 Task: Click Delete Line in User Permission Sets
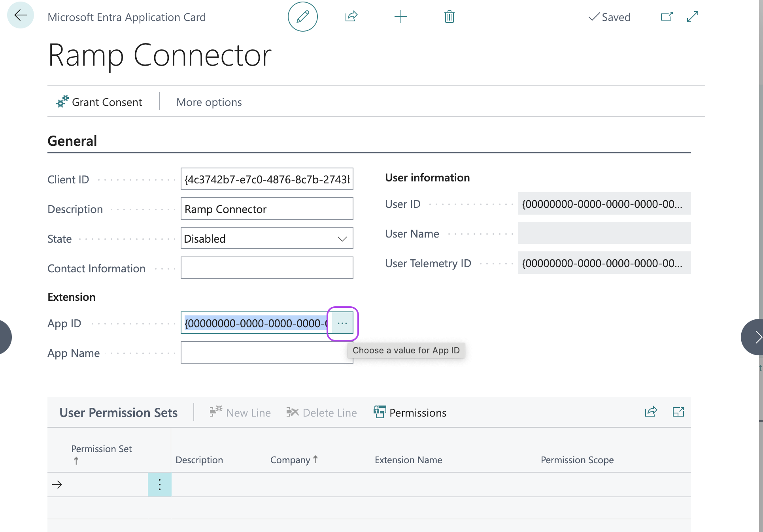(x=321, y=412)
